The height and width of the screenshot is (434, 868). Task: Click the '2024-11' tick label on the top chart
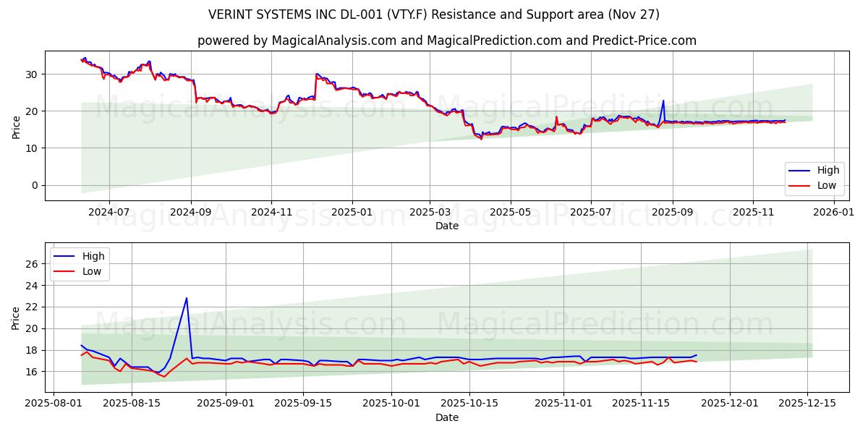point(271,212)
